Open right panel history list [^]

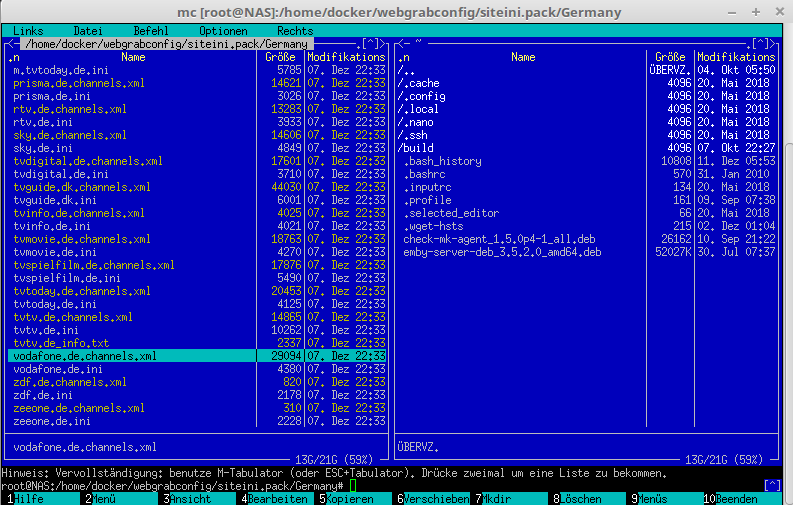(761, 44)
